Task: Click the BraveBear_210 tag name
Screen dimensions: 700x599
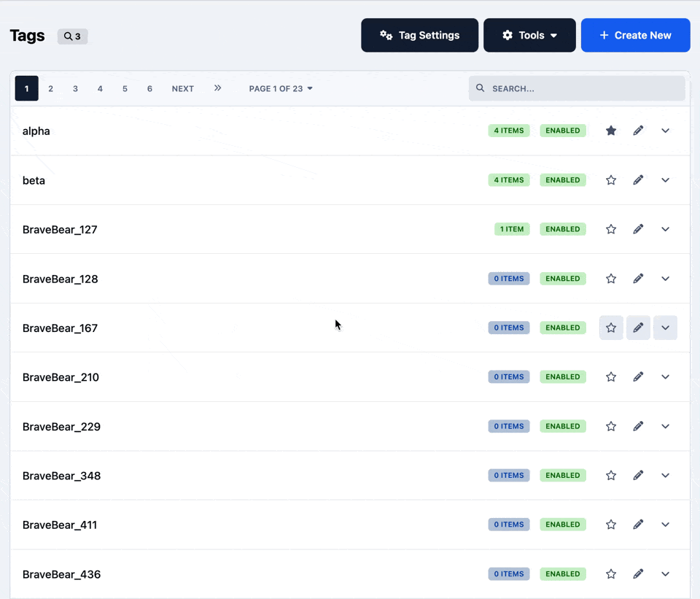Action: (x=61, y=377)
